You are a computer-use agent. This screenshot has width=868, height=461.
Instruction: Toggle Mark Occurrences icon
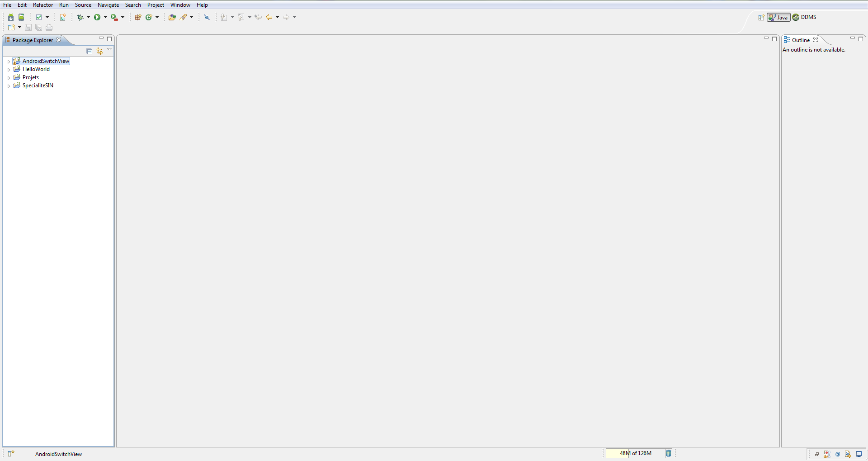[207, 17]
